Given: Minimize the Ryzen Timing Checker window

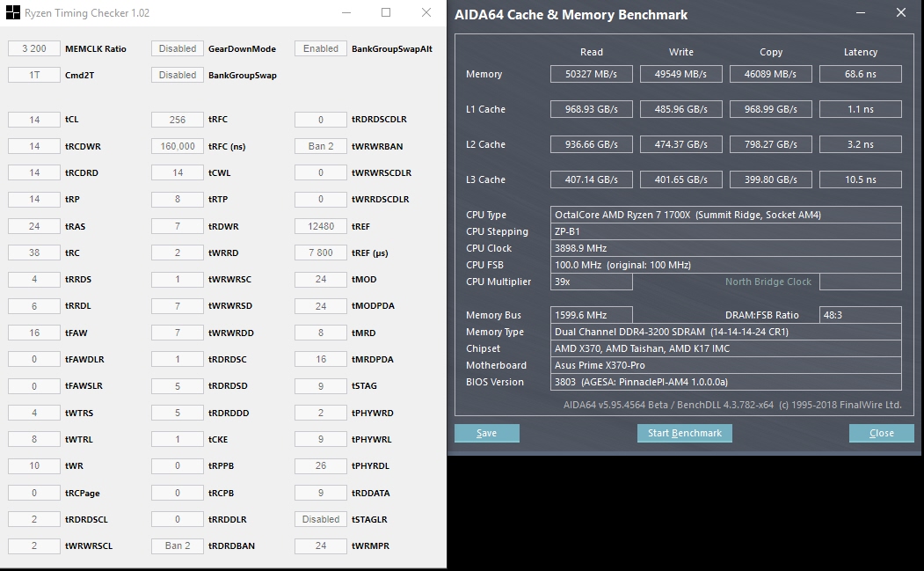Looking at the screenshot, I should click(x=346, y=12).
